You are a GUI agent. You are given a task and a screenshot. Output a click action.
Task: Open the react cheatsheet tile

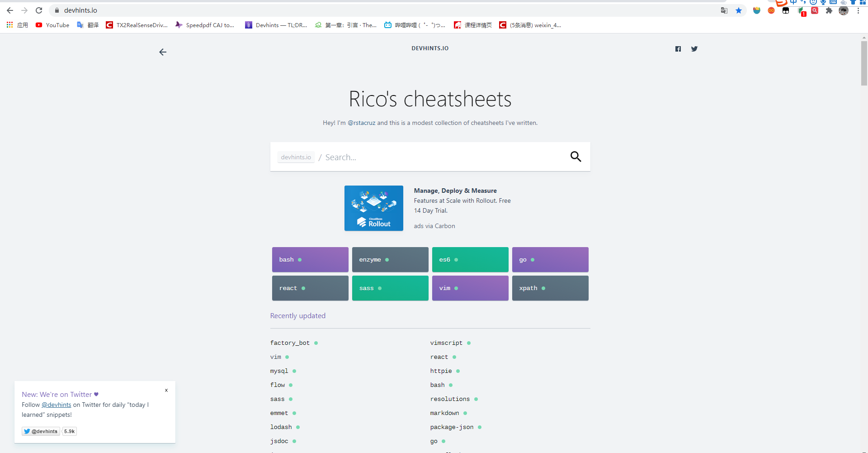tap(310, 288)
